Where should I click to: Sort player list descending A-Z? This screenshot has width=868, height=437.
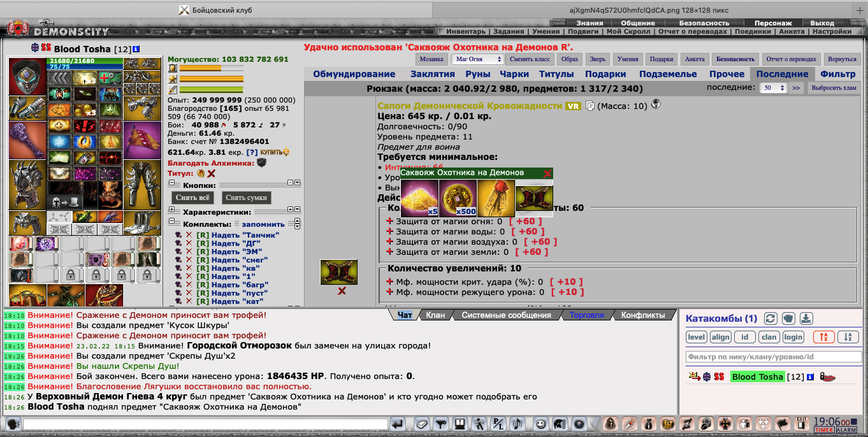click(848, 338)
